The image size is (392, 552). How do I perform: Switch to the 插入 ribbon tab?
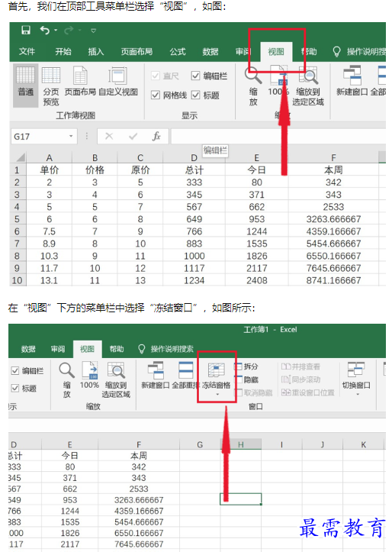(x=95, y=52)
